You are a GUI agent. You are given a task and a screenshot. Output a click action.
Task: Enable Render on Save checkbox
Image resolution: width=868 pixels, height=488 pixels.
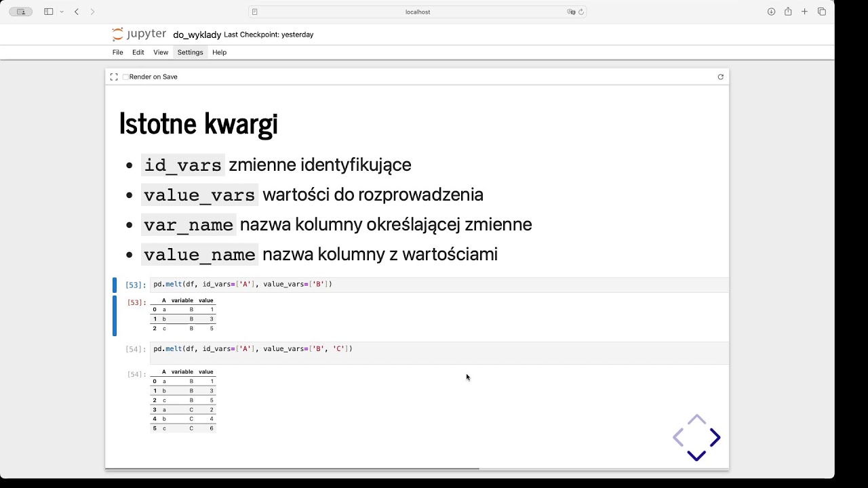point(125,77)
